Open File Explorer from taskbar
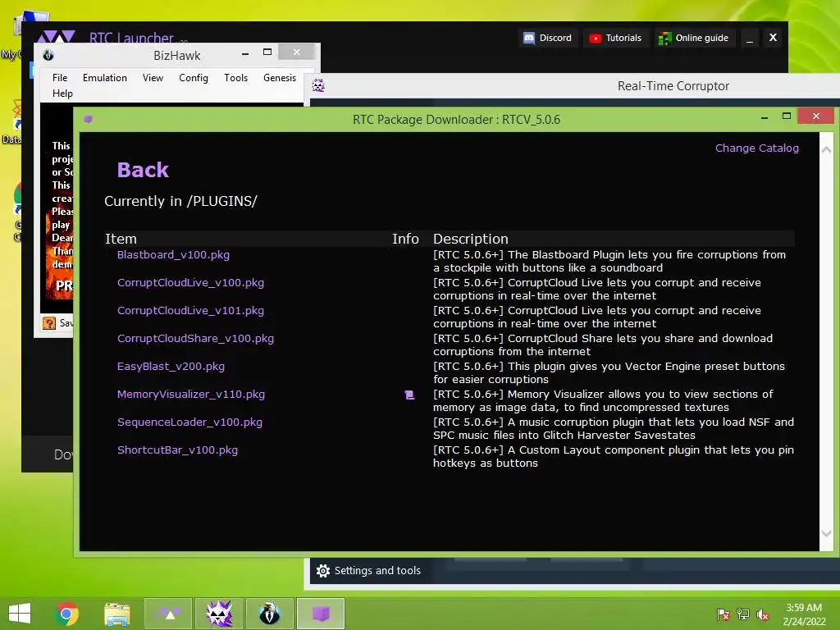Screen dimensions: 840x630 pyautogui.click(x=116, y=614)
